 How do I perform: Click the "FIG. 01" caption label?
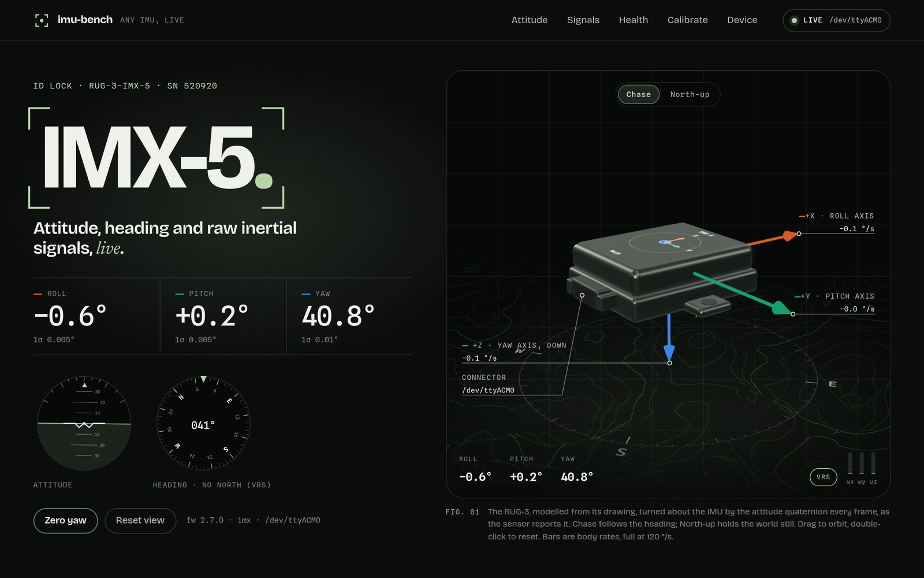coord(463,512)
